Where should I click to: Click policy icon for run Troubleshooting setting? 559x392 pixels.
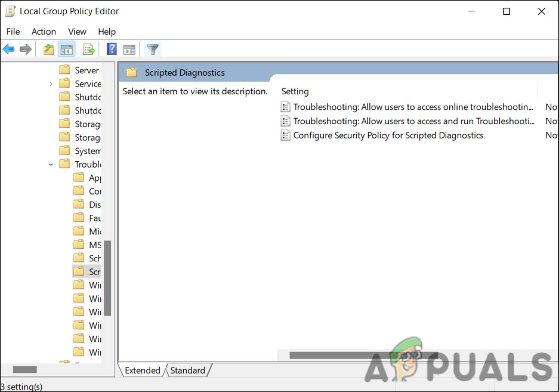coord(285,121)
